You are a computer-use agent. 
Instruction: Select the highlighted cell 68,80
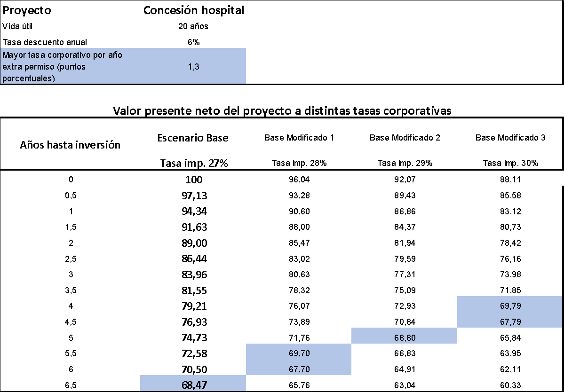[405, 338]
